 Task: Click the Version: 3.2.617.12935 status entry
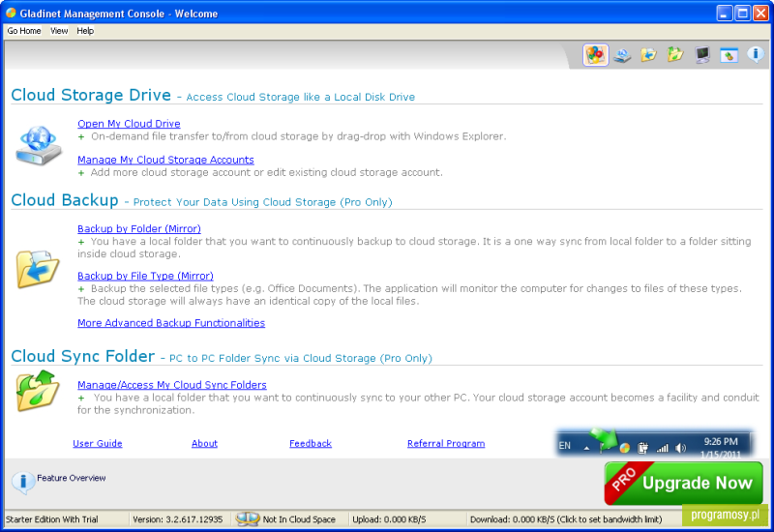(178, 519)
